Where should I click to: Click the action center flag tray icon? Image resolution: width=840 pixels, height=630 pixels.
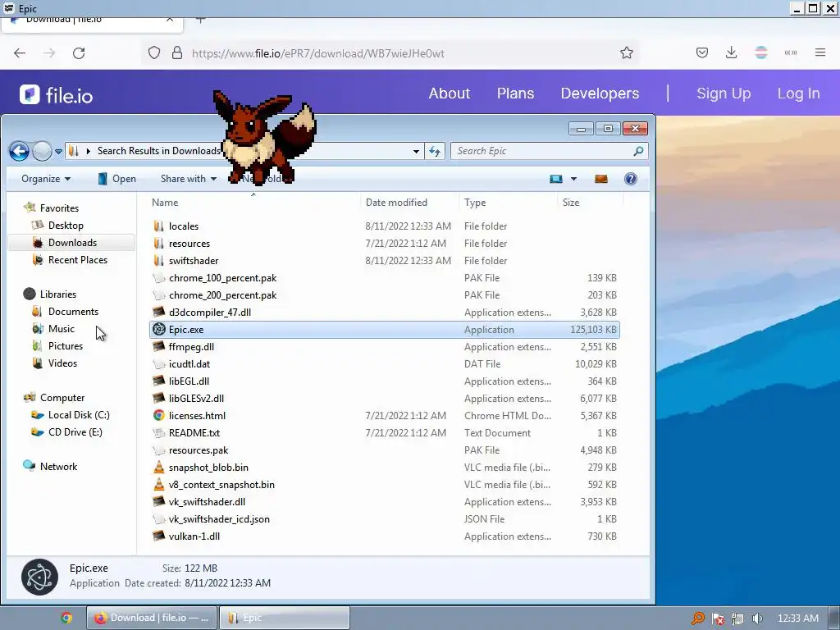[x=718, y=619]
